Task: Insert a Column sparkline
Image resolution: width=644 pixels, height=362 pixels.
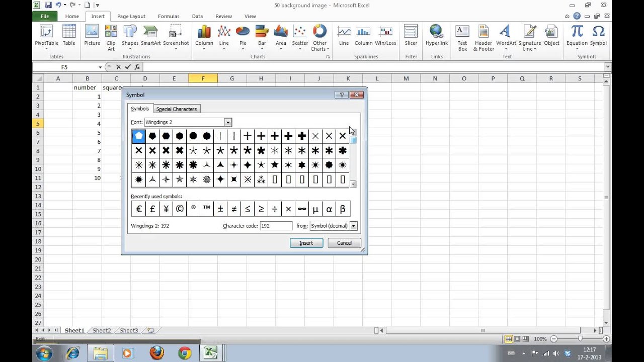Action: pos(363,36)
